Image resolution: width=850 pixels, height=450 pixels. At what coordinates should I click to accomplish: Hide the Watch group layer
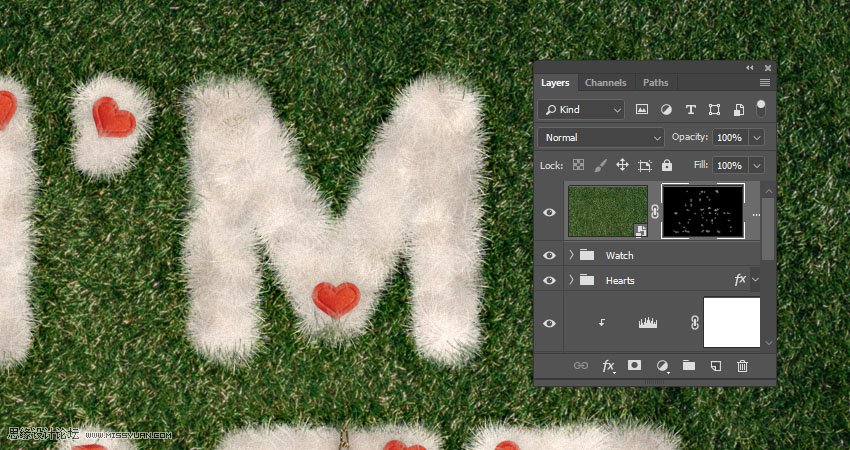[549, 256]
